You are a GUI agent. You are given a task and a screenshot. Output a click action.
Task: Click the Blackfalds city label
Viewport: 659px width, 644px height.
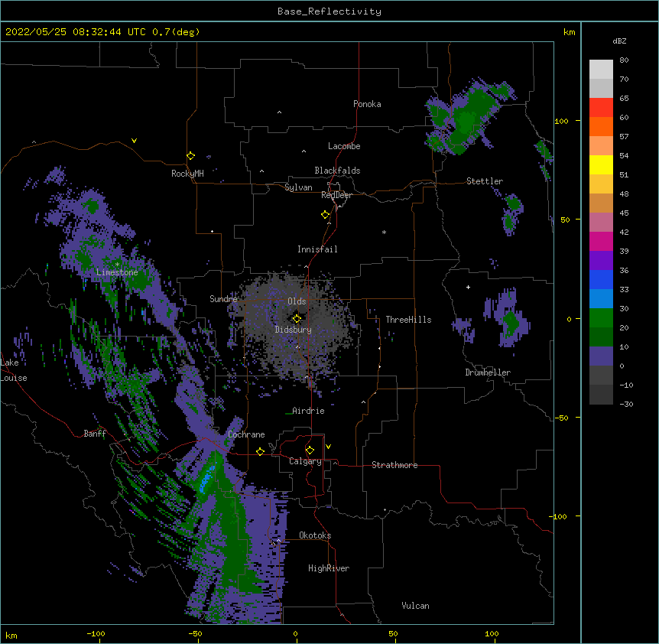click(x=337, y=171)
